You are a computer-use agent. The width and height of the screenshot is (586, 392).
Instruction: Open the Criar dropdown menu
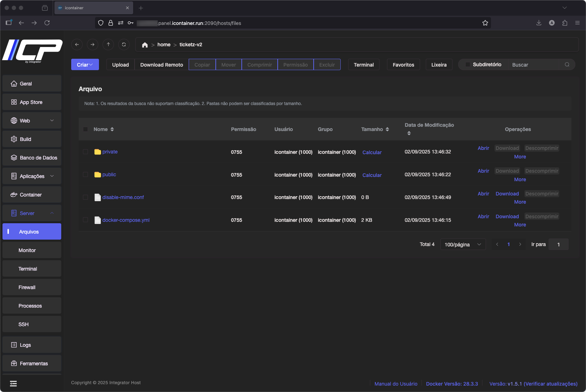tap(85, 65)
